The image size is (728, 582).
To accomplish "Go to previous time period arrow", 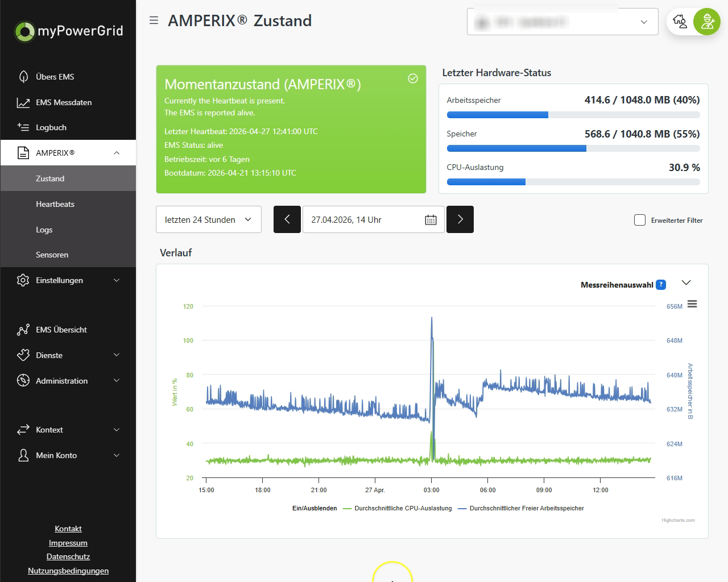I will [x=287, y=219].
